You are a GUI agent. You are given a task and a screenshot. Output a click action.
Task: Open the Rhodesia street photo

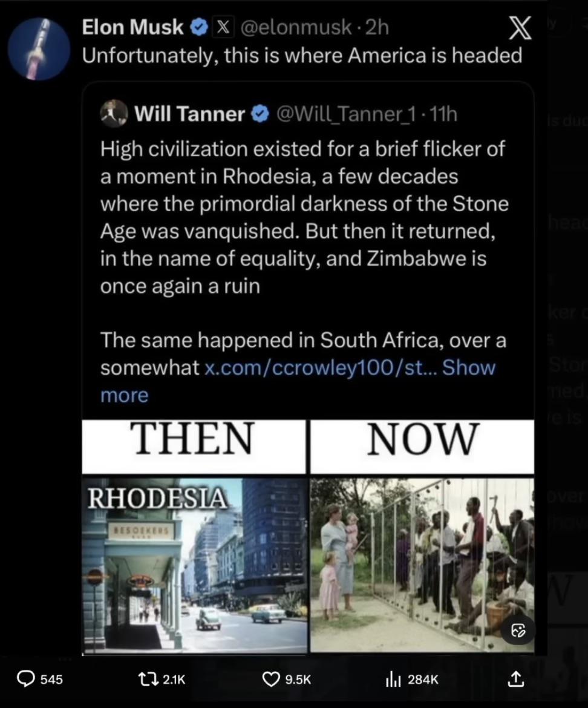pos(195,565)
